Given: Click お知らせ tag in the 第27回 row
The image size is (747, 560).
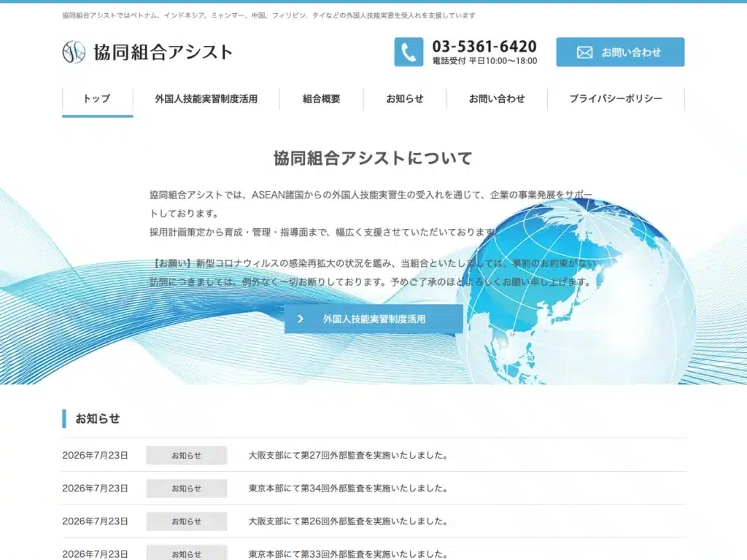Looking at the screenshot, I should (x=186, y=455).
